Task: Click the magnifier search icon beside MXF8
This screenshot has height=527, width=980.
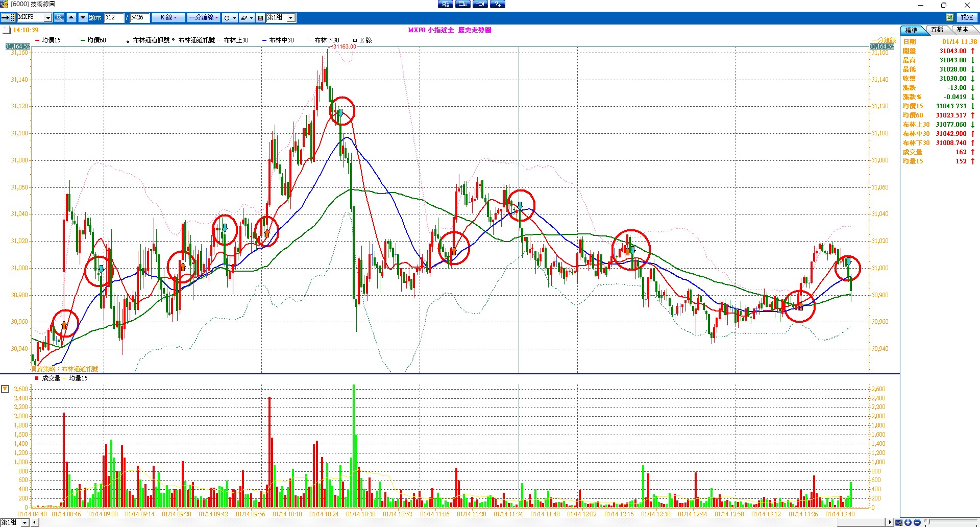Action: click(59, 17)
